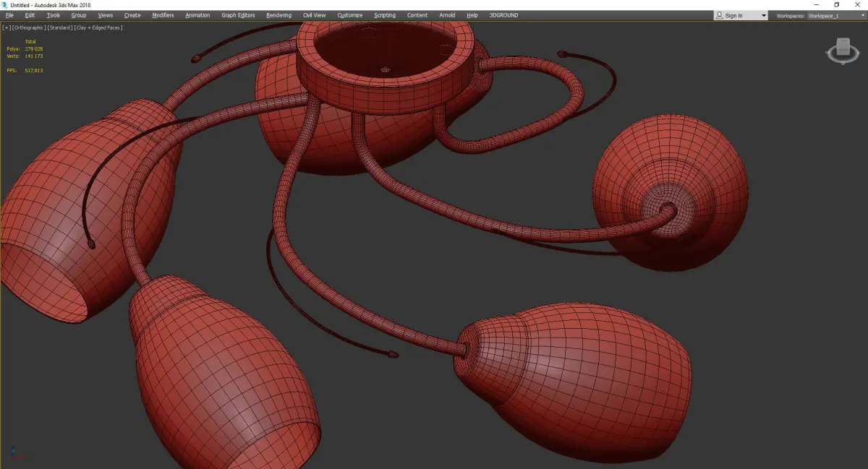Open the Graph Editors menu

(x=239, y=15)
